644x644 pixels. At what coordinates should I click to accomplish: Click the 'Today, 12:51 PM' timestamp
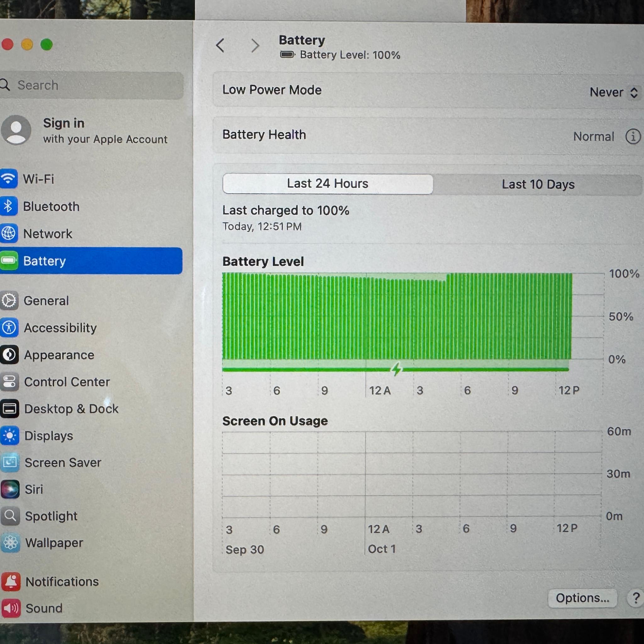pos(262,226)
